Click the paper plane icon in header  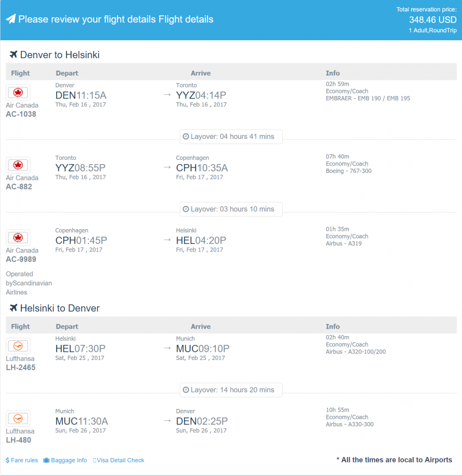(11, 19)
